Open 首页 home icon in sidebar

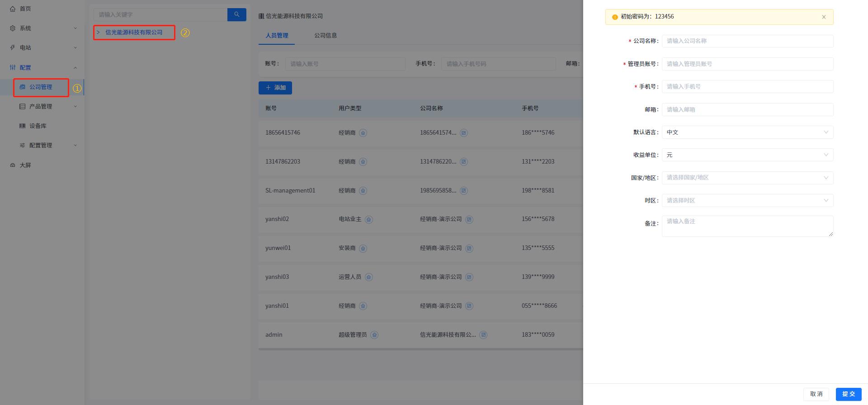click(x=13, y=9)
